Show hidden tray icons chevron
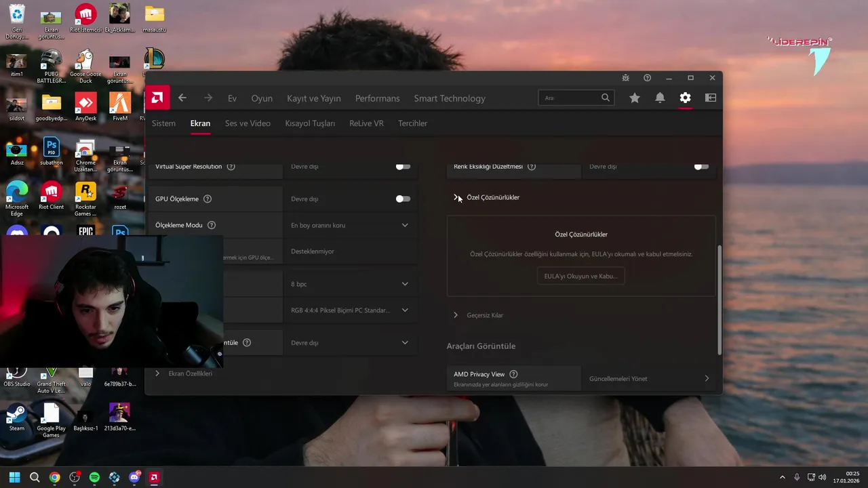 click(x=782, y=477)
